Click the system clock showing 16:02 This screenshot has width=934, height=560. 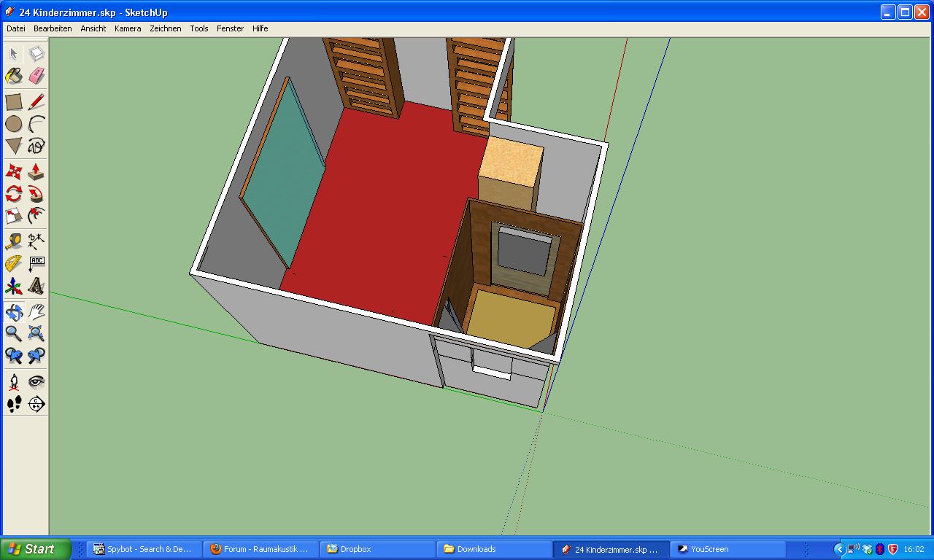pos(914,549)
